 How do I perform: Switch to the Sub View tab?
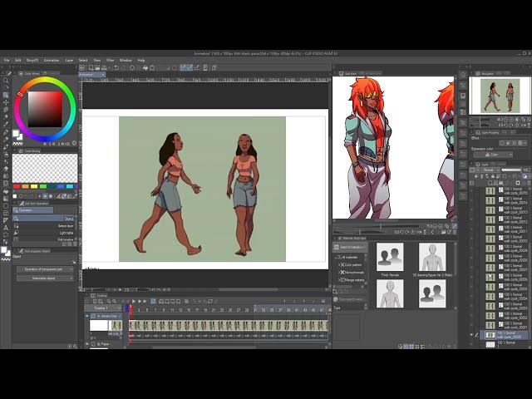click(347, 73)
